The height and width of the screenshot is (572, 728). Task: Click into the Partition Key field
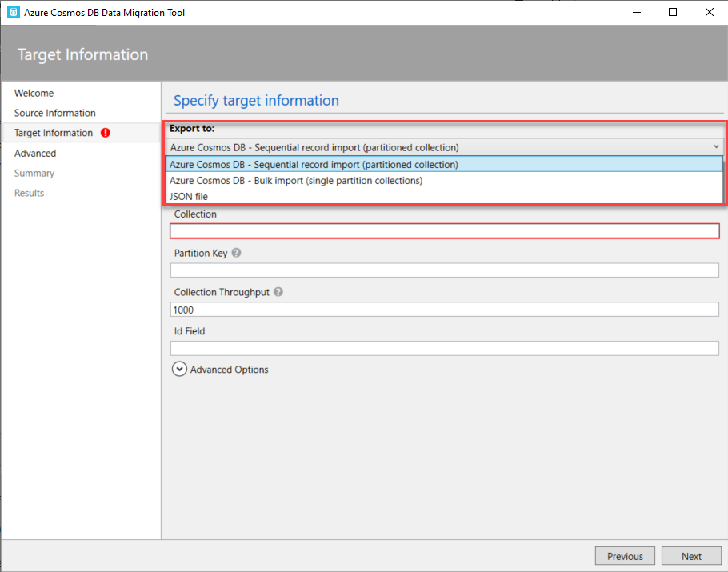tap(444, 270)
